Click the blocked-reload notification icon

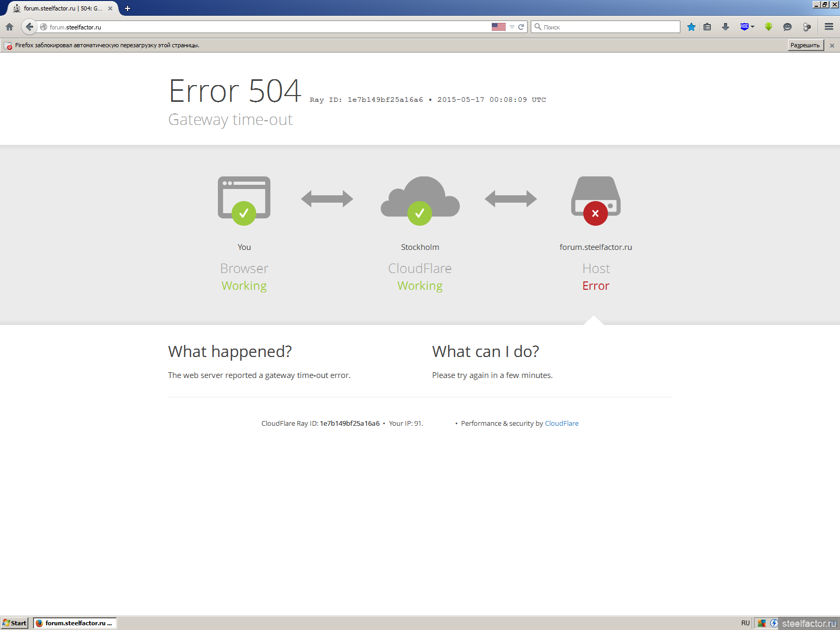pos(8,46)
